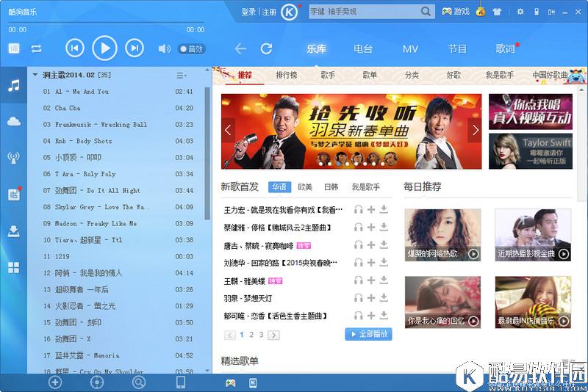Click the playback progress bar
Image resolution: width=588 pixels, height=392 pixels.
tap(106, 23)
